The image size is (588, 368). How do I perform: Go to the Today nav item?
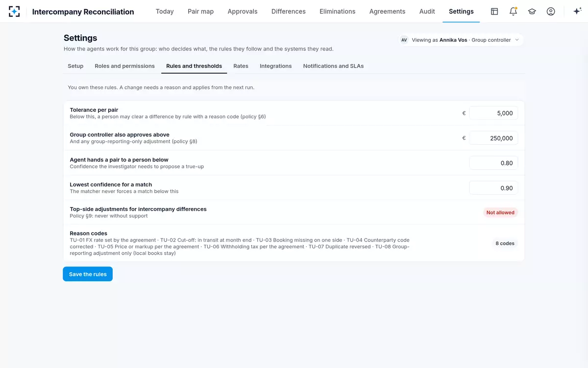165,11
